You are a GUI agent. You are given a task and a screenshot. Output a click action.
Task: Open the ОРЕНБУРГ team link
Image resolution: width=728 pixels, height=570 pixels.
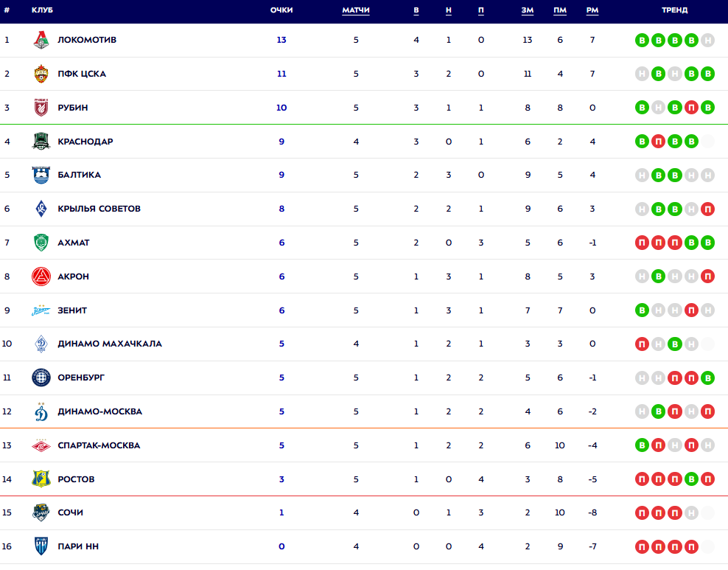[81, 378]
